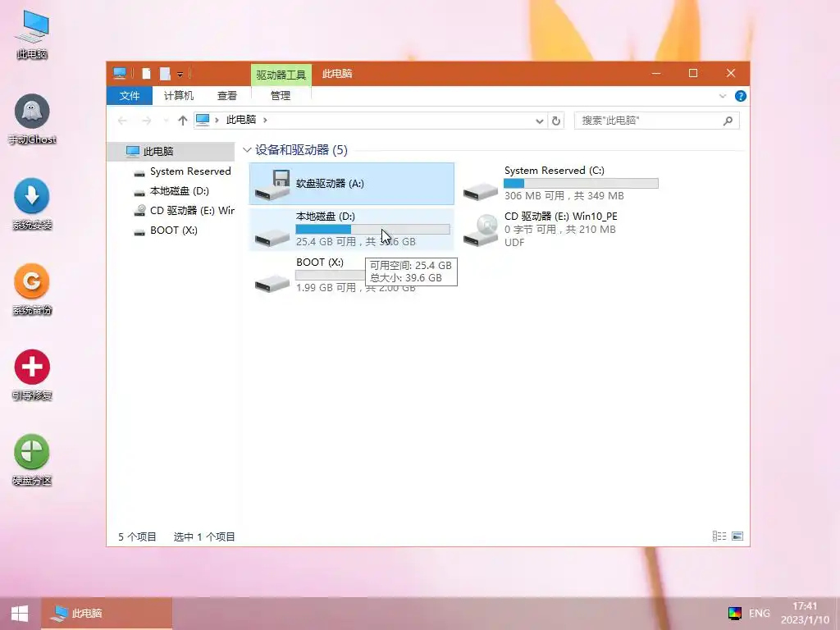Image resolution: width=840 pixels, height=630 pixels.
Task: Click the Properties icon in quick access toolbar
Action: (146, 73)
